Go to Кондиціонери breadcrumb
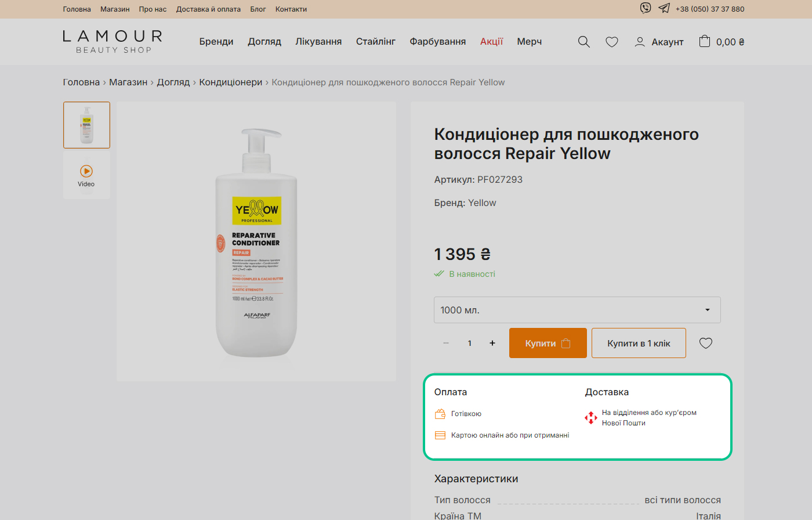Screen dimensions: 812x520 click(231, 82)
